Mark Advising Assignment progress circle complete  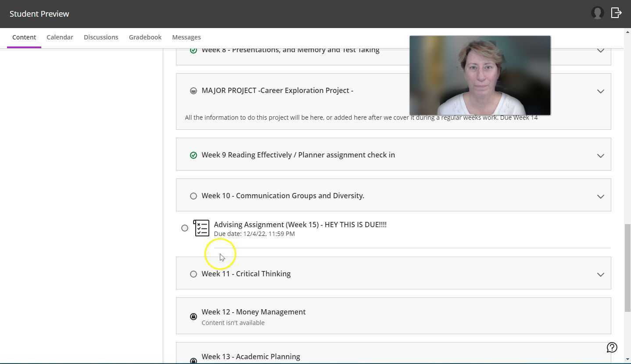(185, 228)
